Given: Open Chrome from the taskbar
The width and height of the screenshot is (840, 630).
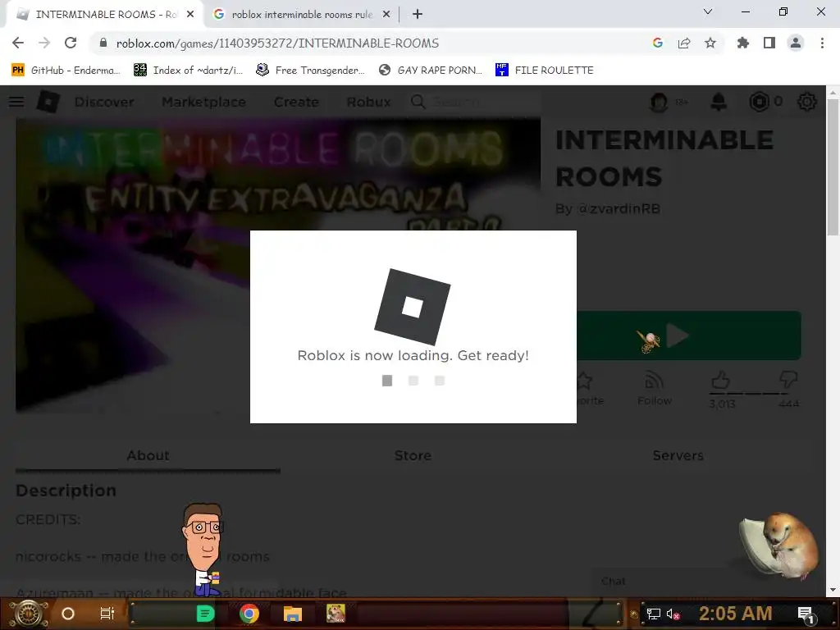Looking at the screenshot, I should coord(249,614).
